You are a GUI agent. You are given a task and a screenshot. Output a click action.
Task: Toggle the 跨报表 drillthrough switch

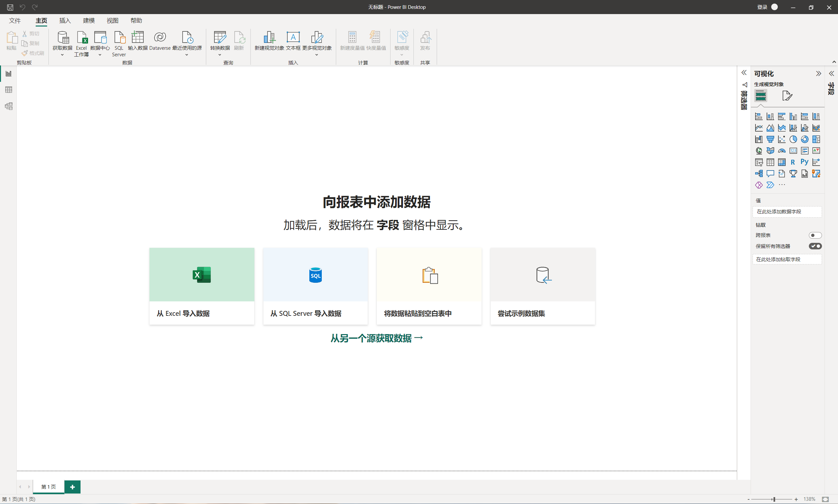point(814,235)
